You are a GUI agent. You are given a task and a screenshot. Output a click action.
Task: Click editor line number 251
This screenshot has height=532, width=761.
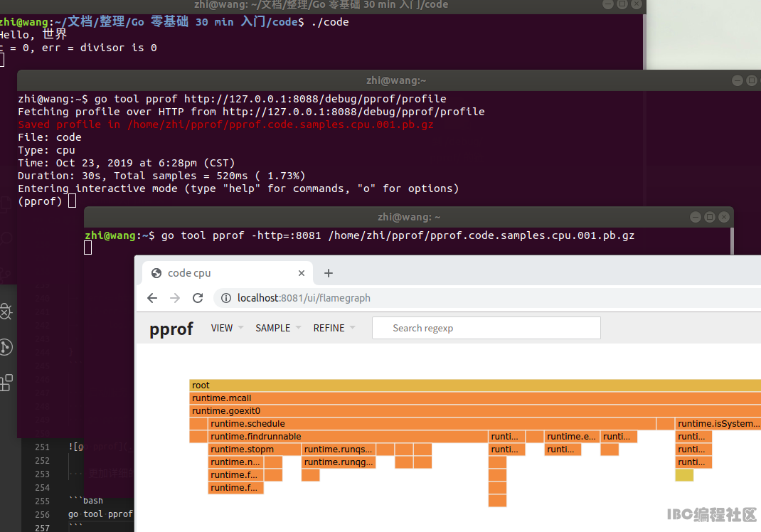coord(42,447)
